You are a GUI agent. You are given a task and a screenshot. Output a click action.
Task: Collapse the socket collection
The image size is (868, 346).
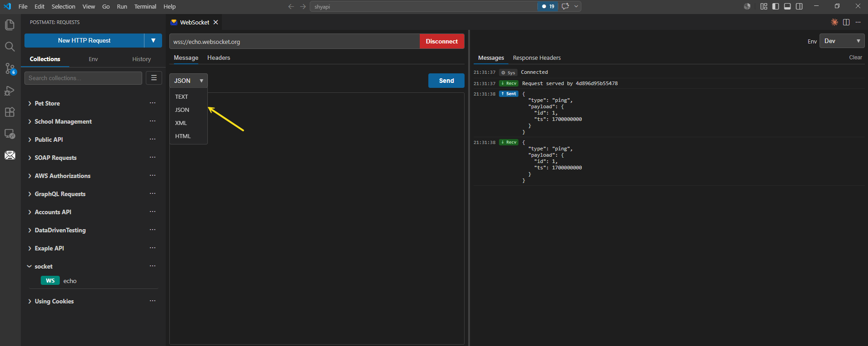(29, 266)
